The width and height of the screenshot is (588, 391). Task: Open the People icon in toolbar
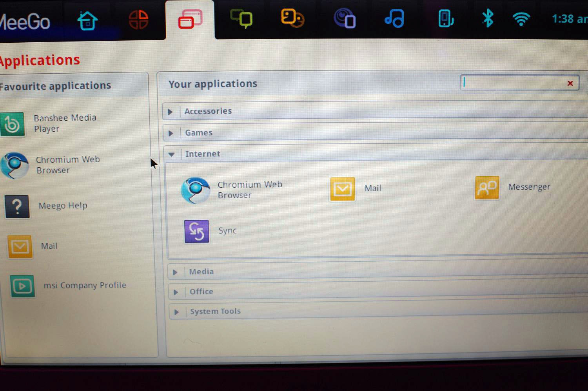pyautogui.click(x=292, y=18)
